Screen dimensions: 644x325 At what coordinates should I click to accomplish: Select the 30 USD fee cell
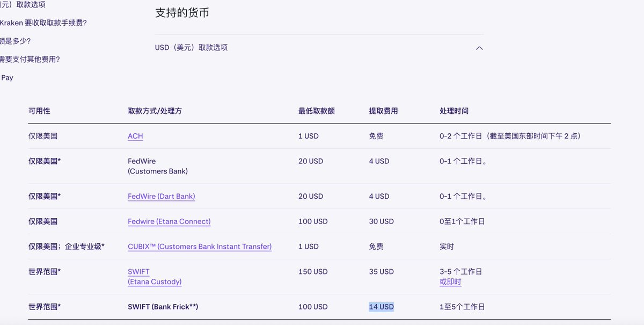click(381, 221)
